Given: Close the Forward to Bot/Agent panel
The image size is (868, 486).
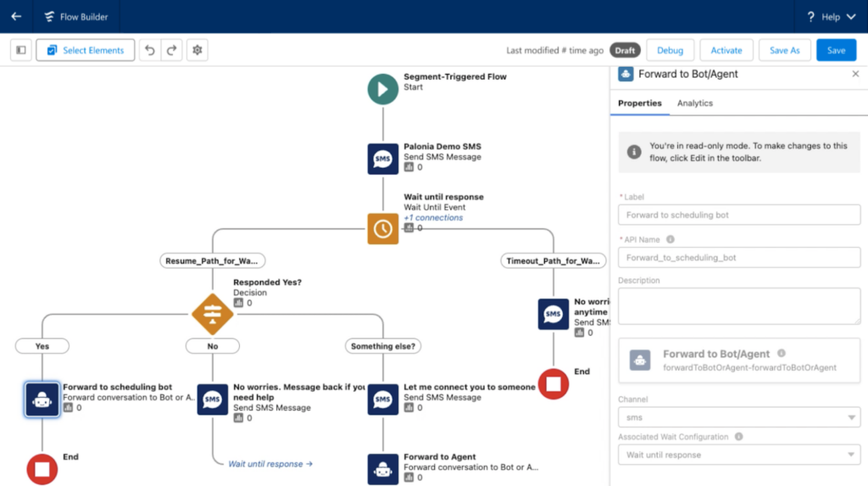Looking at the screenshot, I should tap(854, 75).
